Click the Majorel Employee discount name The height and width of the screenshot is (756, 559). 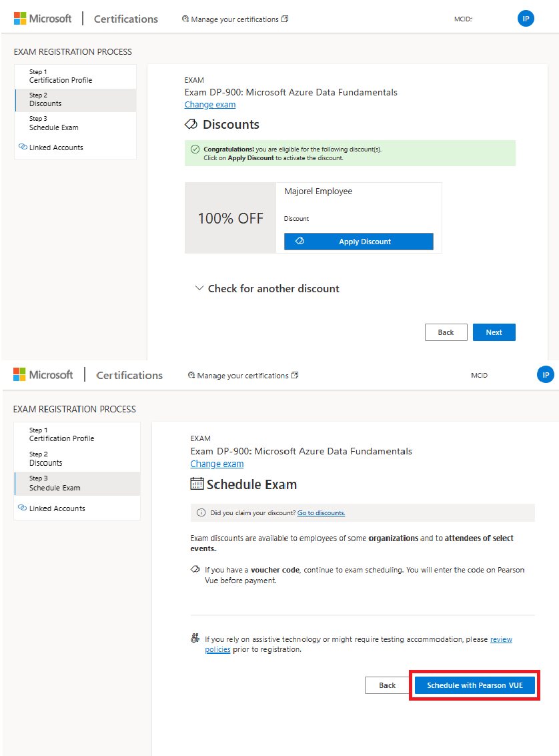click(318, 192)
